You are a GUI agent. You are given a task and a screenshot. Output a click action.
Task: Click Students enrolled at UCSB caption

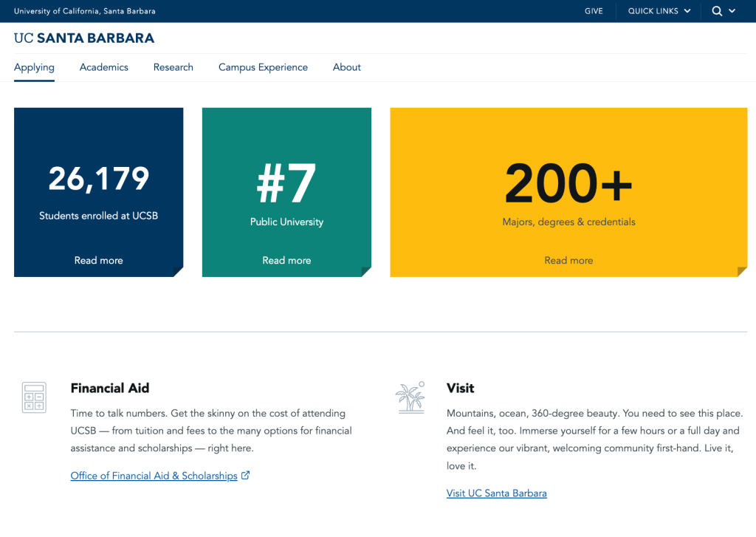98,216
